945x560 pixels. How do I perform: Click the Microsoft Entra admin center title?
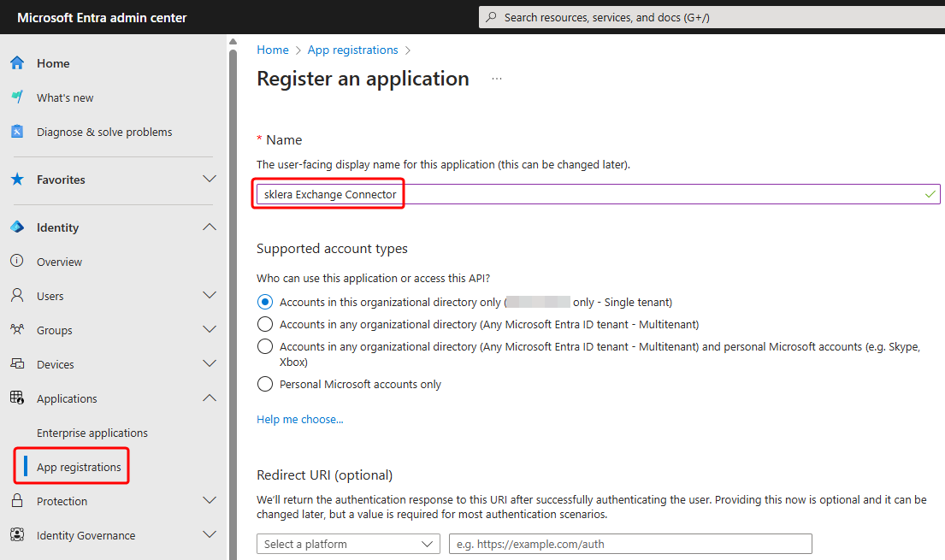pyautogui.click(x=102, y=17)
